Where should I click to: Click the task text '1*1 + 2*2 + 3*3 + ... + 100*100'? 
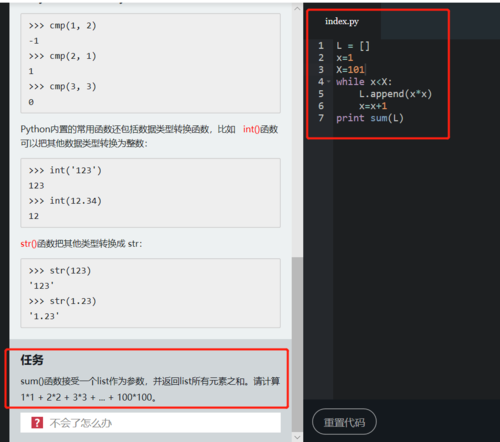click(87, 397)
